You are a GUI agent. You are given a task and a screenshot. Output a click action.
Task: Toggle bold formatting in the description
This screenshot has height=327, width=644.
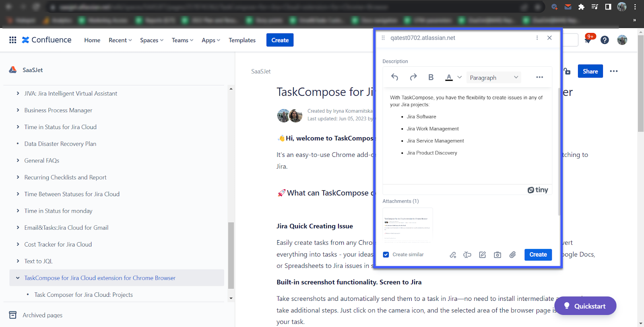click(x=431, y=77)
